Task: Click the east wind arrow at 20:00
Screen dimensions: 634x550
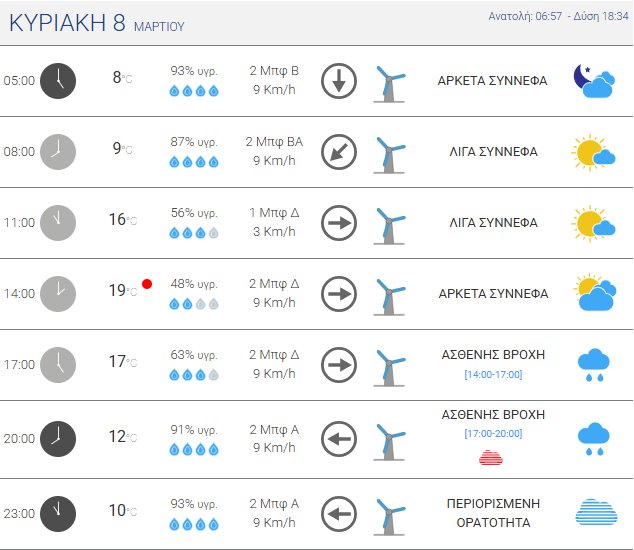Action: [x=339, y=438]
